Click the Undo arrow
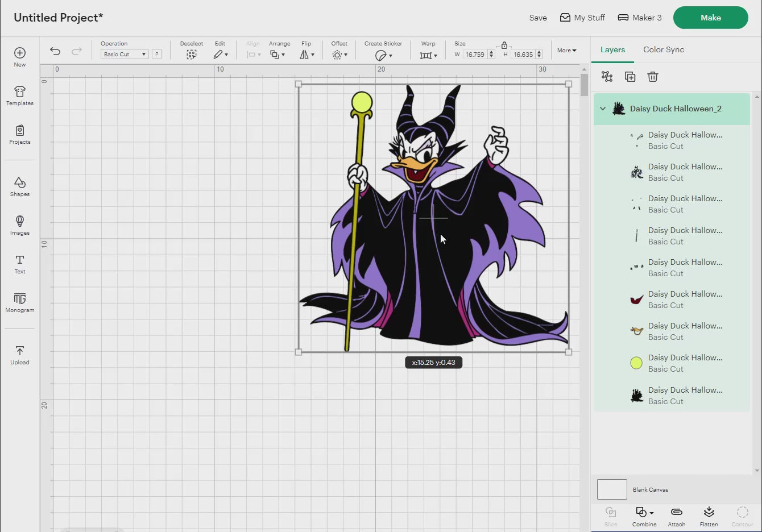Viewport: 762px width, 532px height. 55,51
